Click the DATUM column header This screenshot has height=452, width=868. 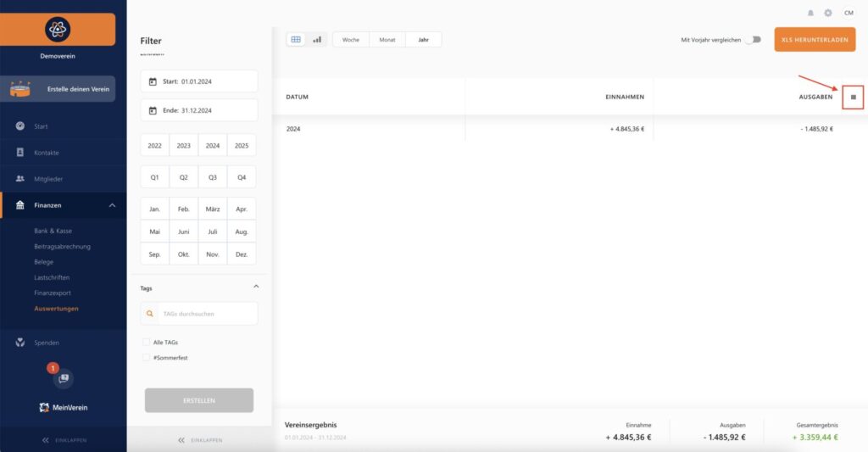click(298, 97)
